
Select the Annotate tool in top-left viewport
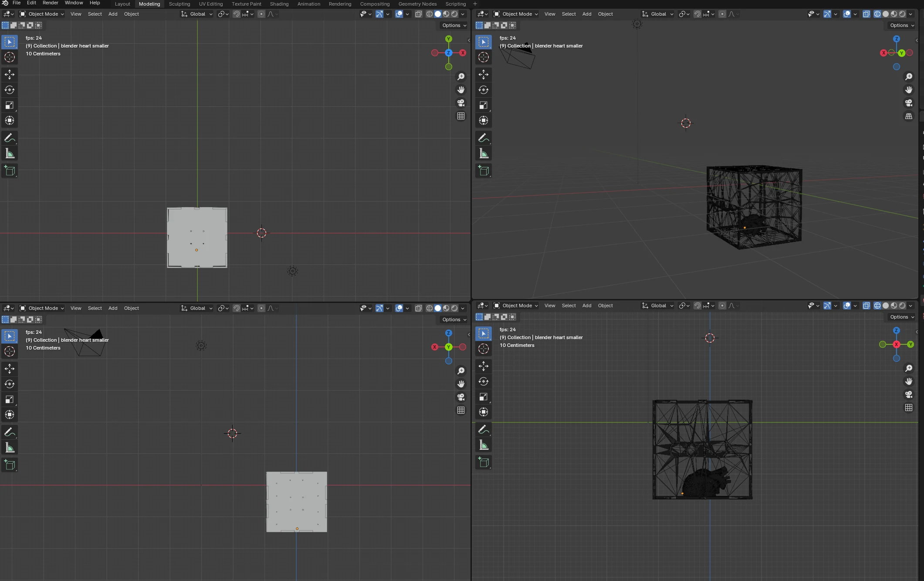[10, 138]
